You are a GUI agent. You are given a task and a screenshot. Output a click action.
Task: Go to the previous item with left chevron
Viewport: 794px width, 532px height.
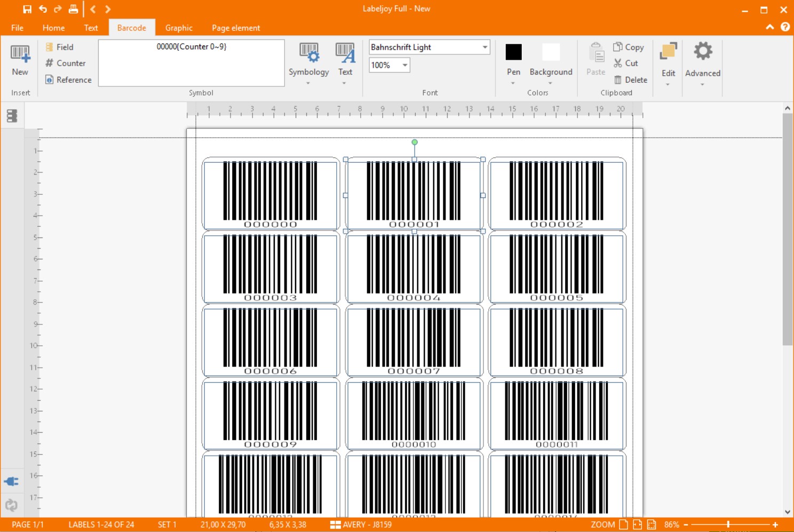coord(93,9)
